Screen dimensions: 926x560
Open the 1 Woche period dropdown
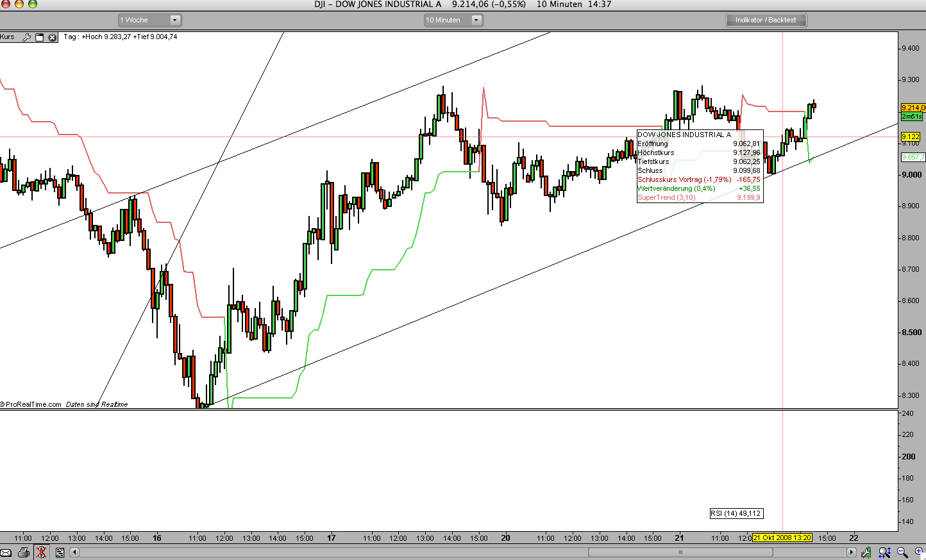149,20
